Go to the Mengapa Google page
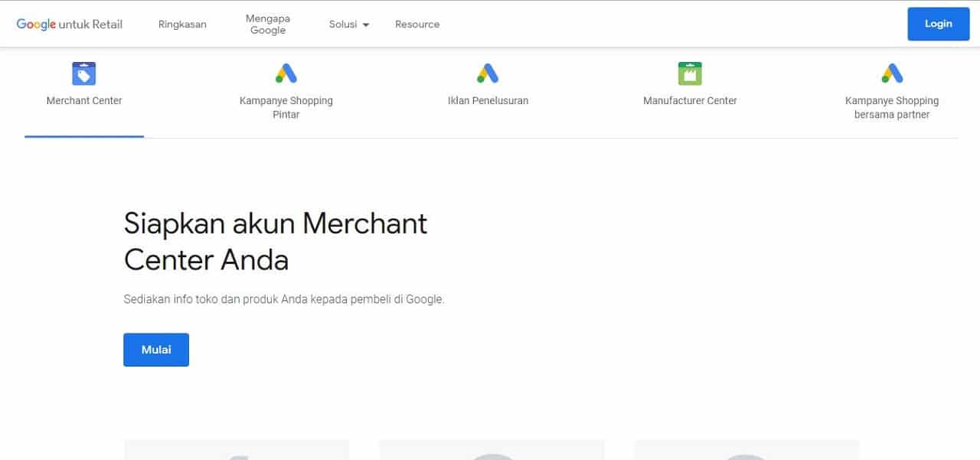Viewport: 980px width, 460px height. (x=268, y=24)
